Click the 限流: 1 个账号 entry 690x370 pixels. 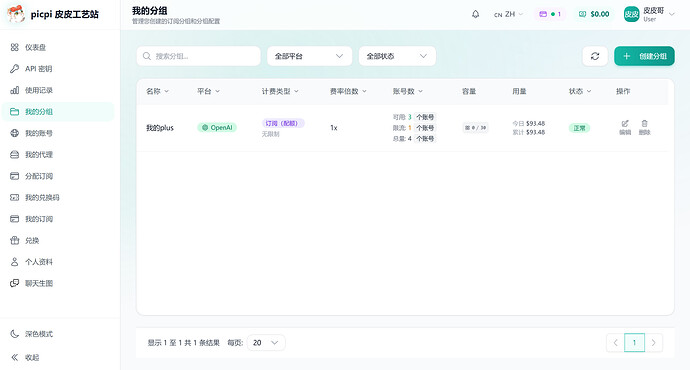(414, 128)
